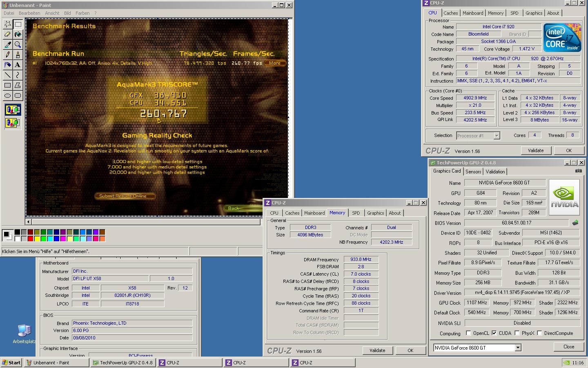588x368 pixels.
Task: Choose the Rectangle shape tool in Paint
Action: point(7,85)
